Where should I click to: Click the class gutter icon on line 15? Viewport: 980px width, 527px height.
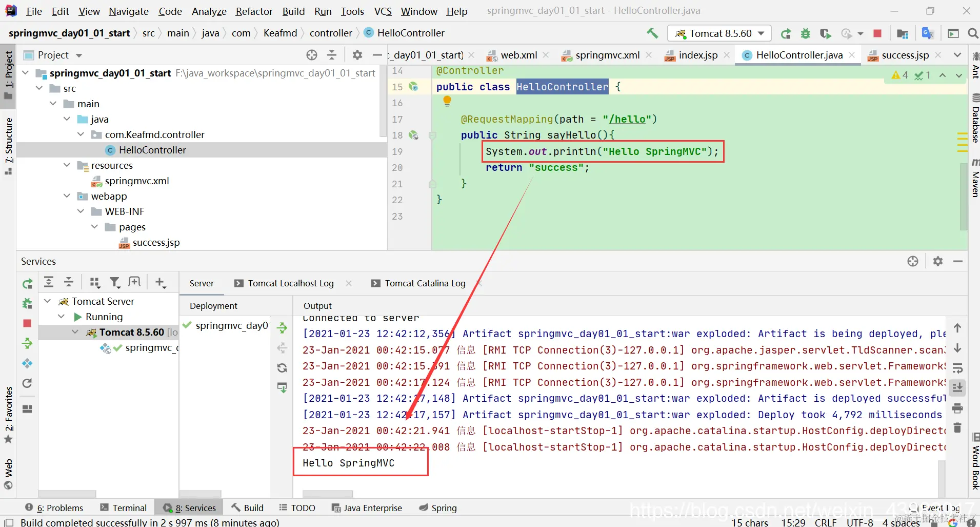(x=413, y=87)
